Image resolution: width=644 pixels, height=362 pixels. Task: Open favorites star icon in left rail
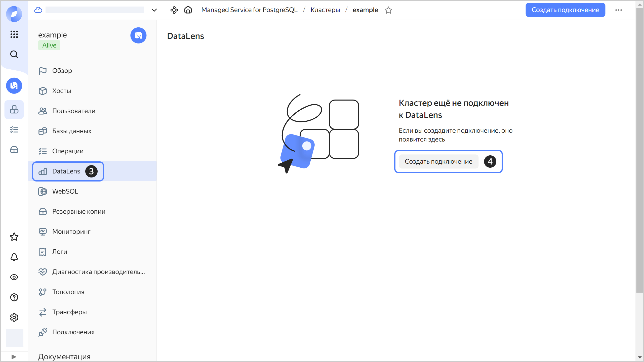(x=14, y=237)
